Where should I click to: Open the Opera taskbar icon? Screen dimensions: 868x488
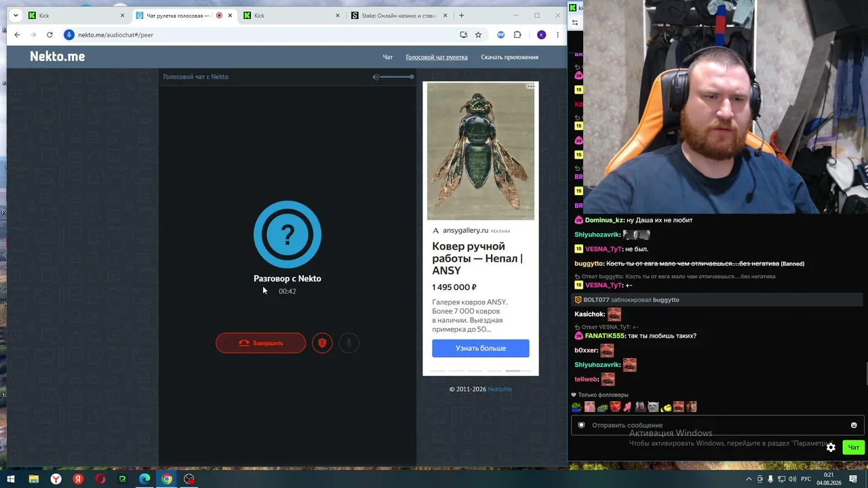tap(100, 479)
